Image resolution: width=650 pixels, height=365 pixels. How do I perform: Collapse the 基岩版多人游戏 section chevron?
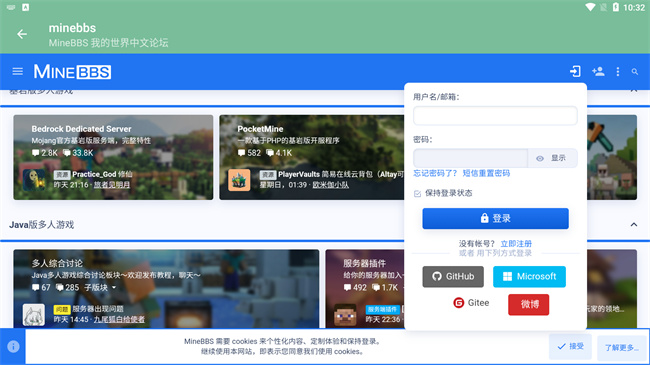[x=634, y=90]
